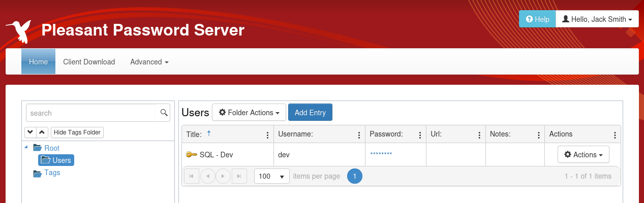Click the ascending sort arrow on Title
The width and height of the screenshot is (644, 203).
tap(208, 133)
